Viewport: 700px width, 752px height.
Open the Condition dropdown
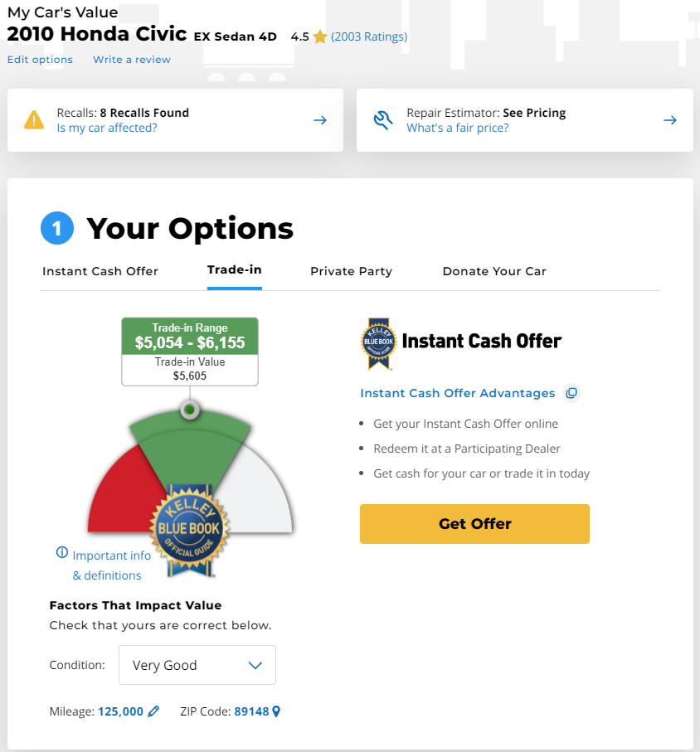pos(197,665)
